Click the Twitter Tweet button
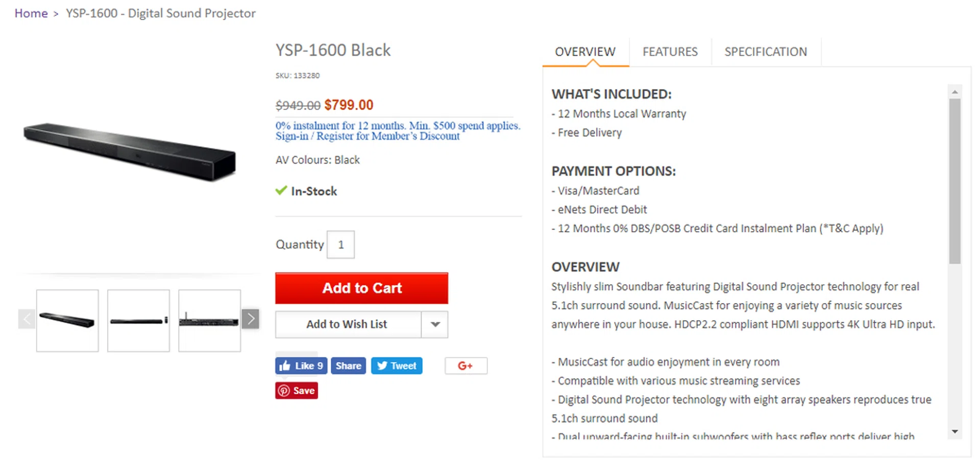Viewport: 980px width, 464px height. click(x=397, y=366)
